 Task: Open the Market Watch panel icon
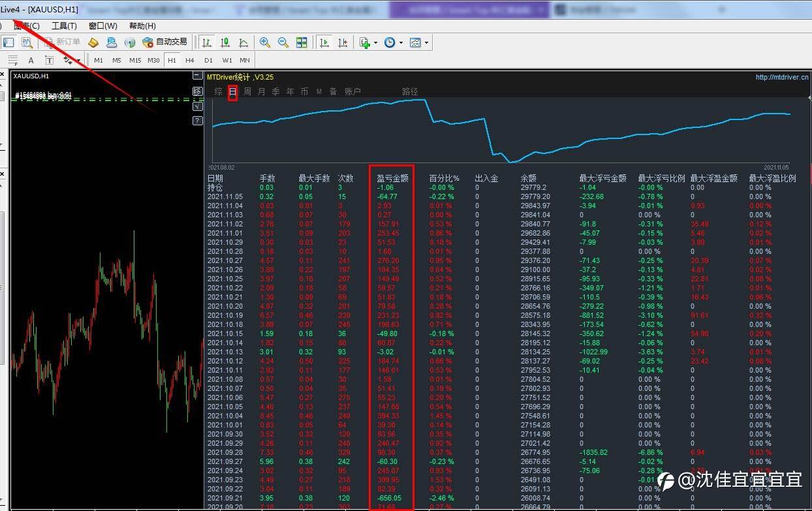click(8, 42)
